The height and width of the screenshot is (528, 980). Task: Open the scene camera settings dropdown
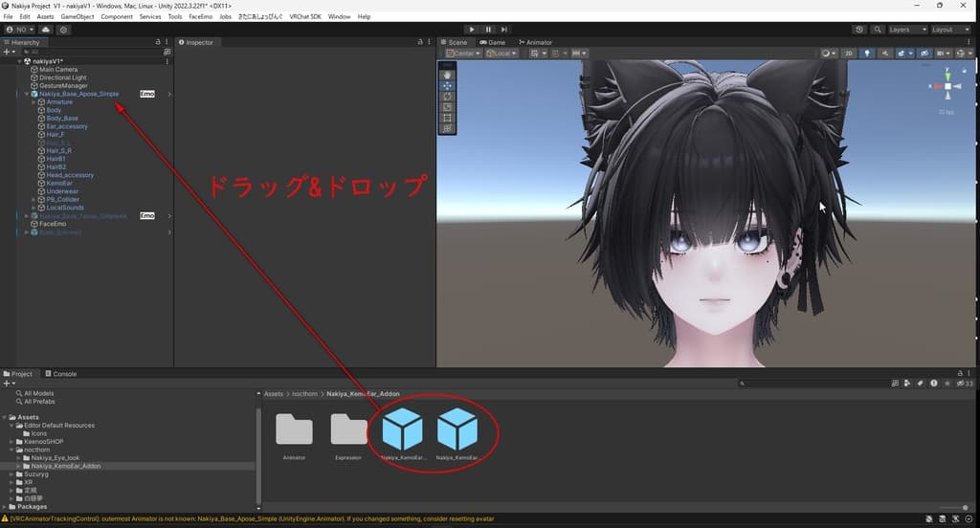coord(943,54)
